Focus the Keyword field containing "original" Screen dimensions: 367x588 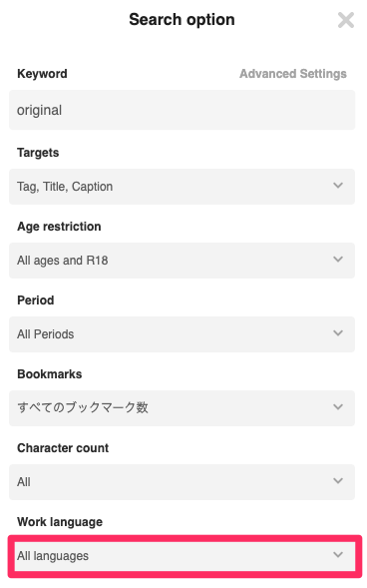182,110
